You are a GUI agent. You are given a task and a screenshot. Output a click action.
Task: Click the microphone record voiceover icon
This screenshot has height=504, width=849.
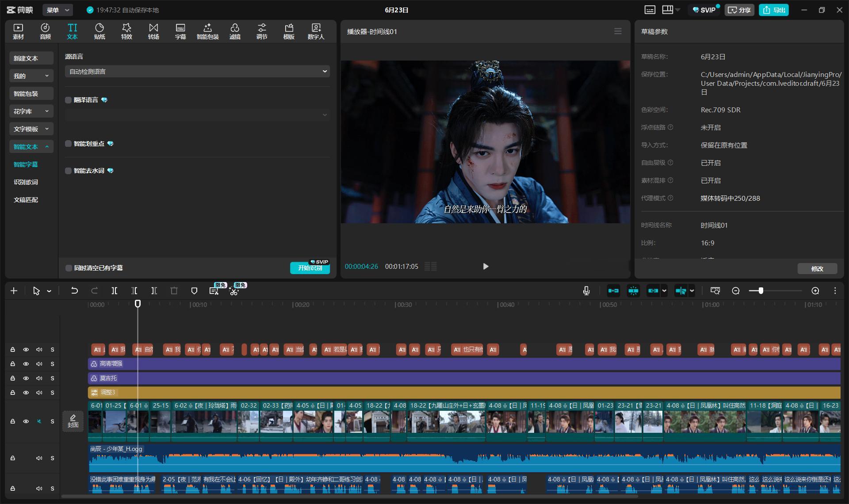pos(586,291)
